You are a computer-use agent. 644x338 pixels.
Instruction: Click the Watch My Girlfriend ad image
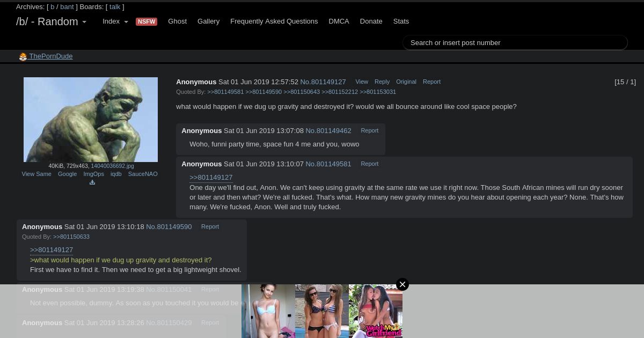click(x=376, y=311)
